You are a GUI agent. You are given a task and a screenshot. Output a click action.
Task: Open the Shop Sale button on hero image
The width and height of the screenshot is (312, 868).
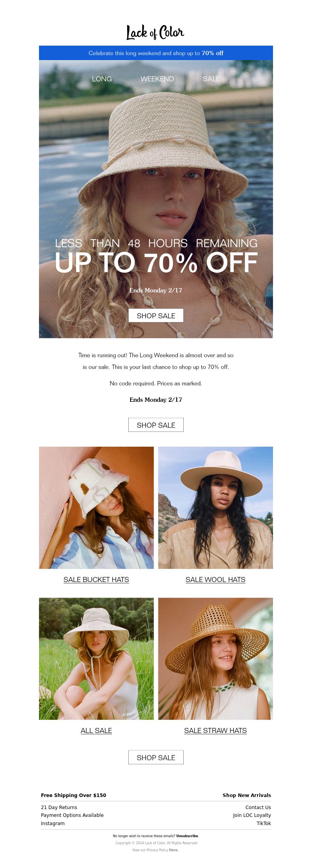tap(156, 316)
